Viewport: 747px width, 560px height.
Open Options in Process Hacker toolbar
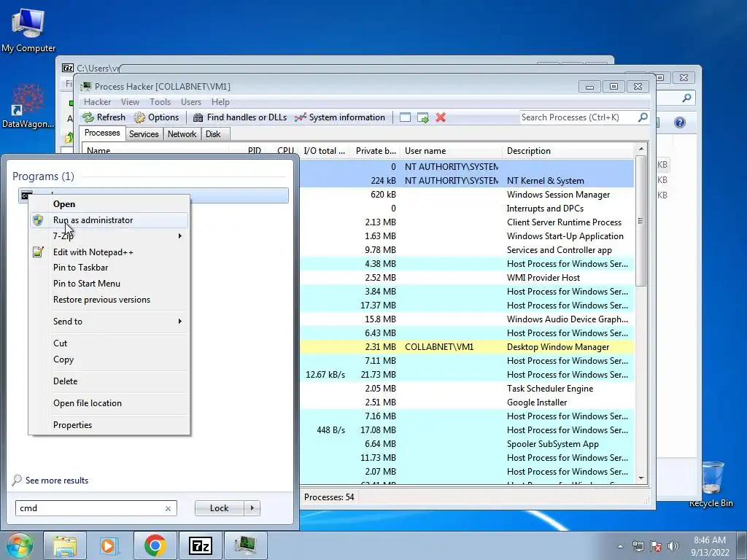(156, 117)
